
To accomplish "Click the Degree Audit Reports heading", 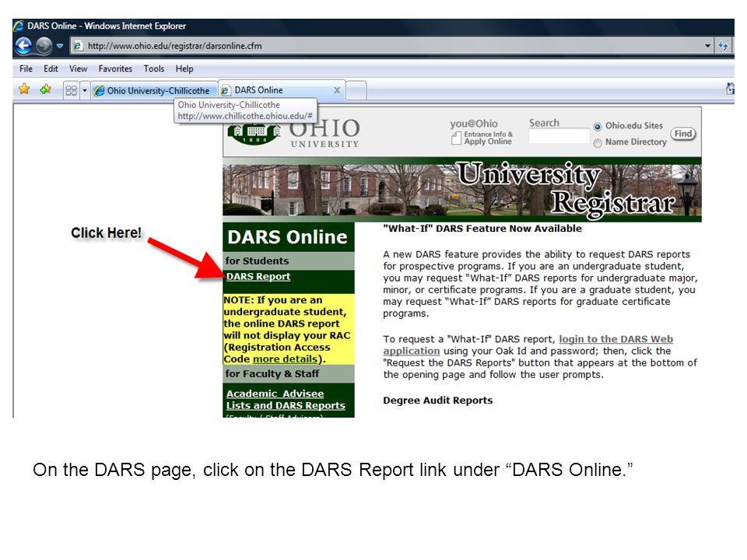I will [x=438, y=401].
